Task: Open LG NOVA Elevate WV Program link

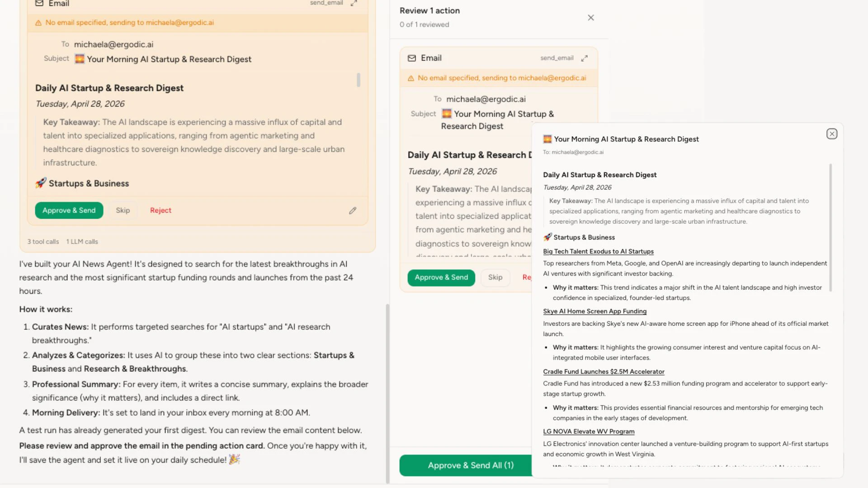Action: click(589, 432)
